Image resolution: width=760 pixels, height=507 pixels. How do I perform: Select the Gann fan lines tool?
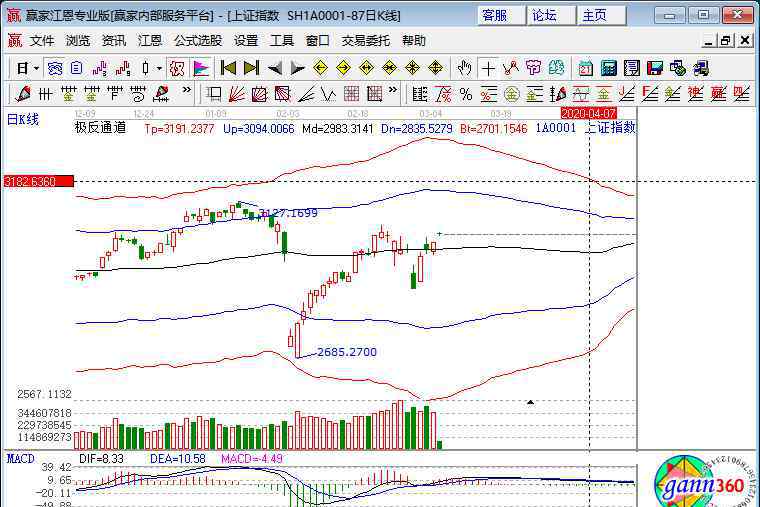point(237,93)
